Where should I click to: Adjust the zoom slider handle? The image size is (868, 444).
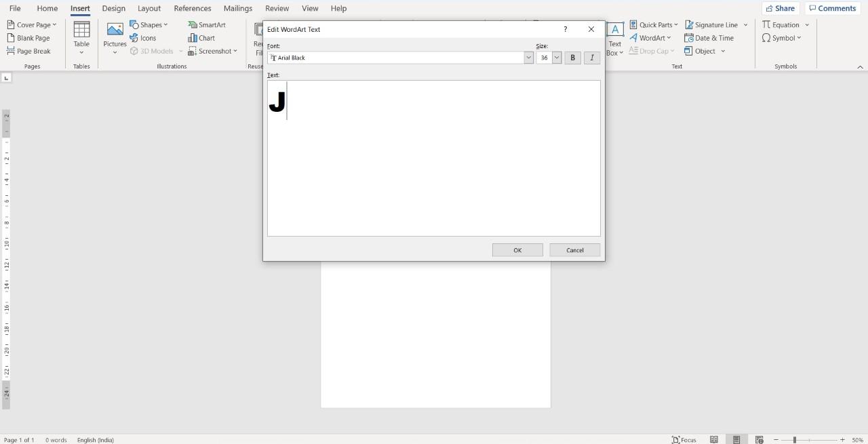[794, 440]
